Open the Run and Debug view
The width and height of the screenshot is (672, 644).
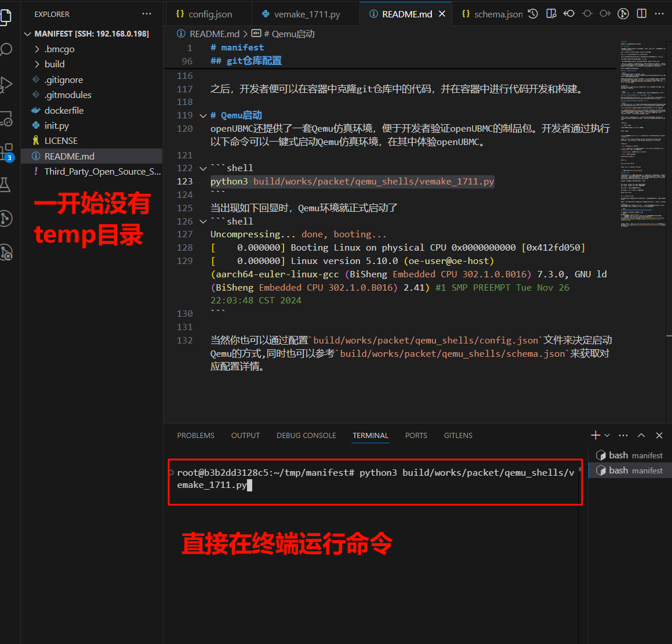point(6,85)
